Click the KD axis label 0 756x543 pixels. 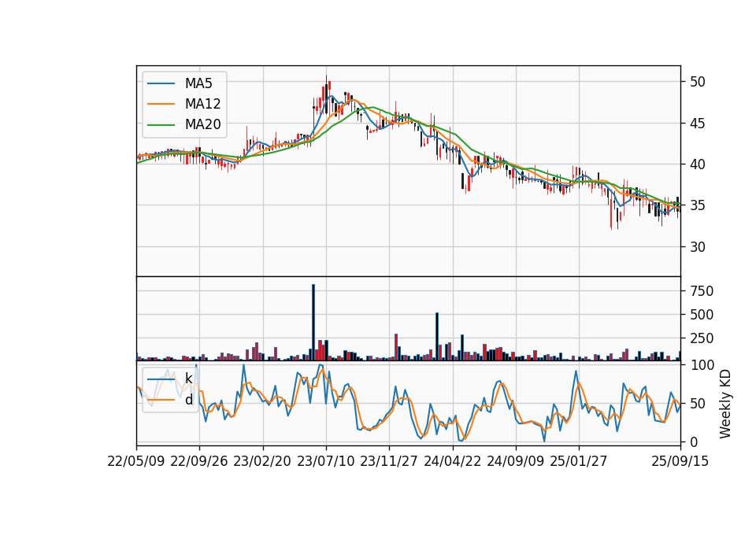click(x=693, y=441)
